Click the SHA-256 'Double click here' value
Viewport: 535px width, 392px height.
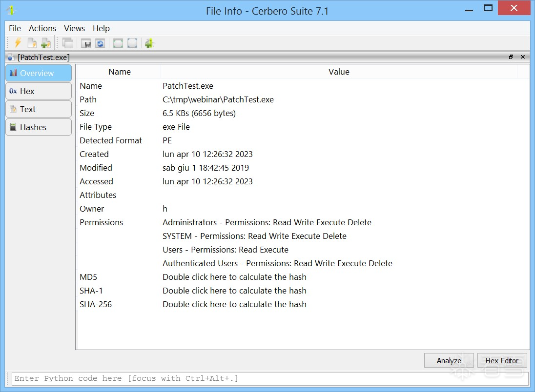pos(234,304)
